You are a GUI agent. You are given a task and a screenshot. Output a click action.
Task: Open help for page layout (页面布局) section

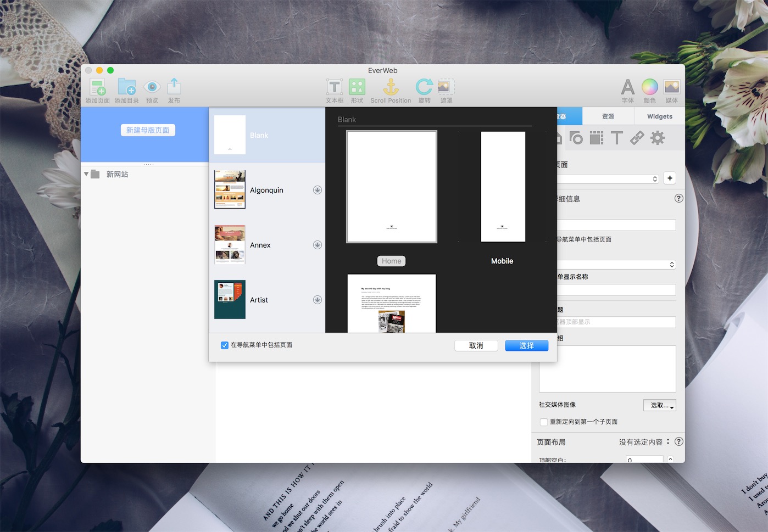pos(679,441)
